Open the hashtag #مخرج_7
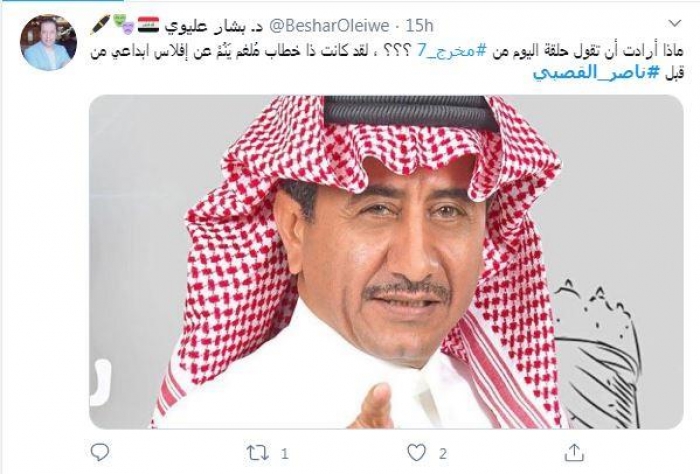The height and width of the screenshot is (474, 700). point(451,50)
